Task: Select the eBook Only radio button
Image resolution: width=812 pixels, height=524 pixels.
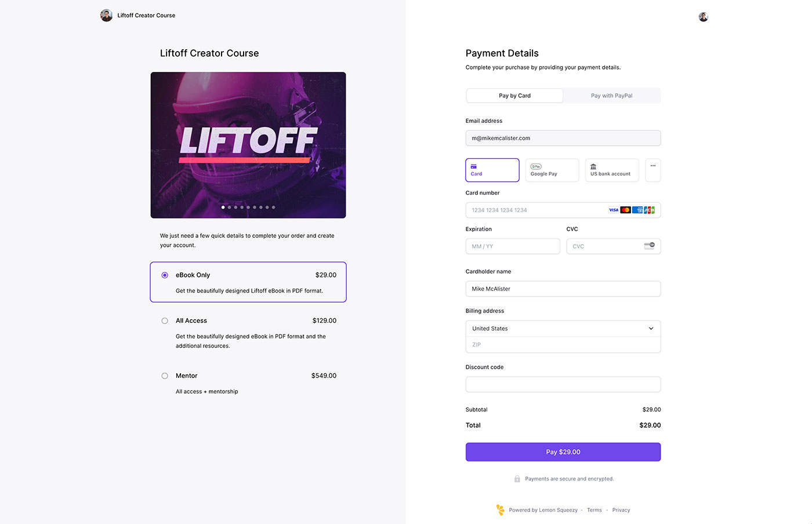Action: tap(165, 275)
